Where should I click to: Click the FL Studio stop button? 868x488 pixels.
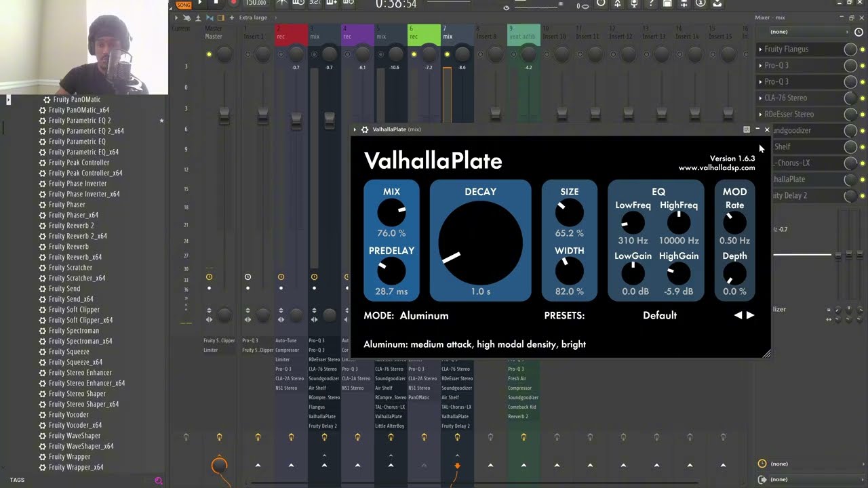click(x=216, y=3)
